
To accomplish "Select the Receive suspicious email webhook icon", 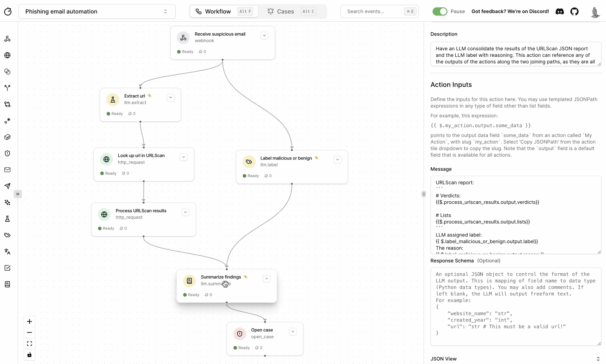I will 183,38.
